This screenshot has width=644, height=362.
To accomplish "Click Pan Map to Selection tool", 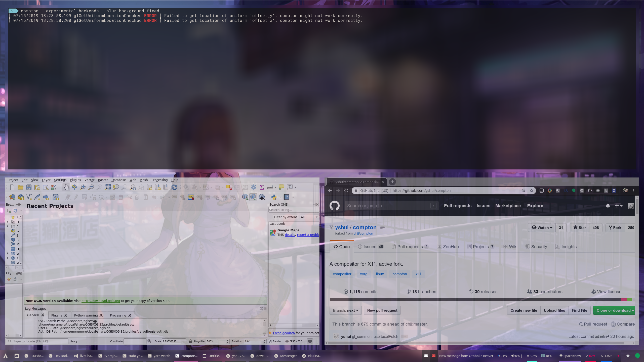I will point(74,187).
